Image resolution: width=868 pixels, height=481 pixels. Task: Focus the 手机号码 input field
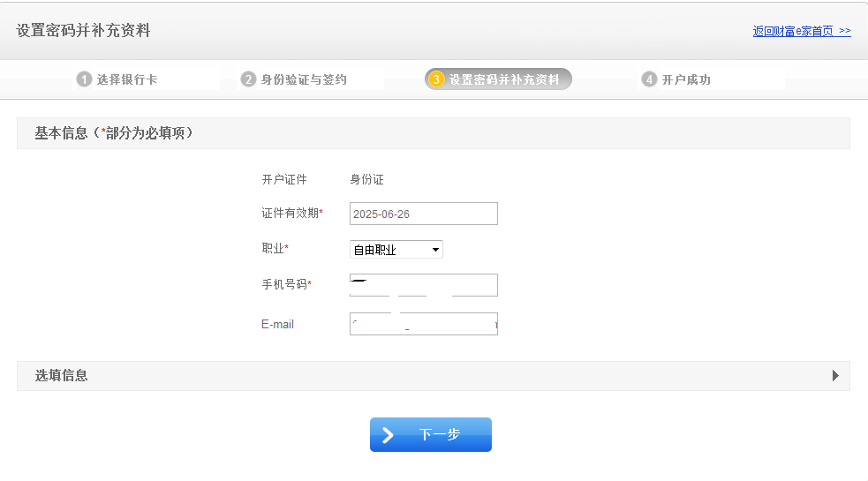(x=423, y=285)
